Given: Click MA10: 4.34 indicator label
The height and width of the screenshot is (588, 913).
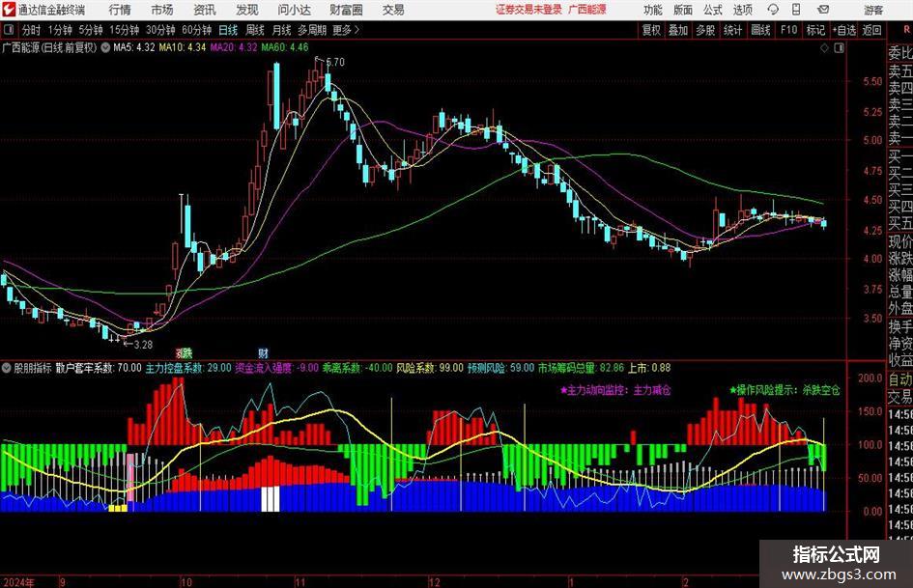Looking at the screenshot, I should pyautogui.click(x=183, y=47).
